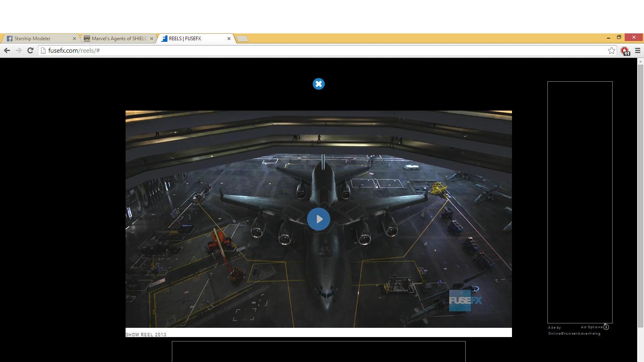Click the OnlineBrowserAdvertising text

click(x=574, y=333)
